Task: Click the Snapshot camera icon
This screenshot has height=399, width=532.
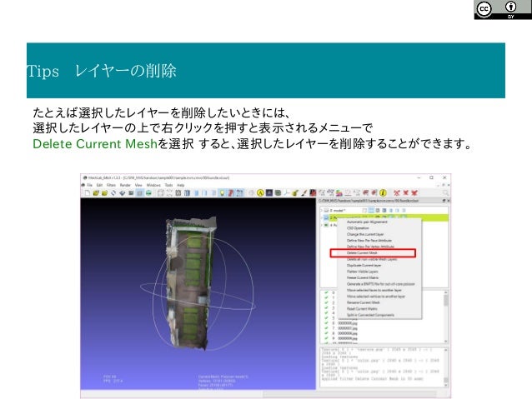Action: pos(131,193)
